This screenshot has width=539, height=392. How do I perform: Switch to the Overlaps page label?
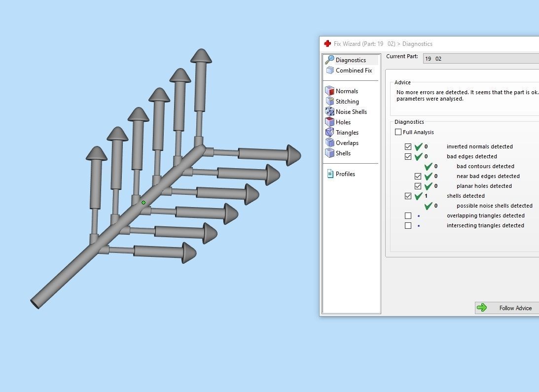tap(347, 143)
